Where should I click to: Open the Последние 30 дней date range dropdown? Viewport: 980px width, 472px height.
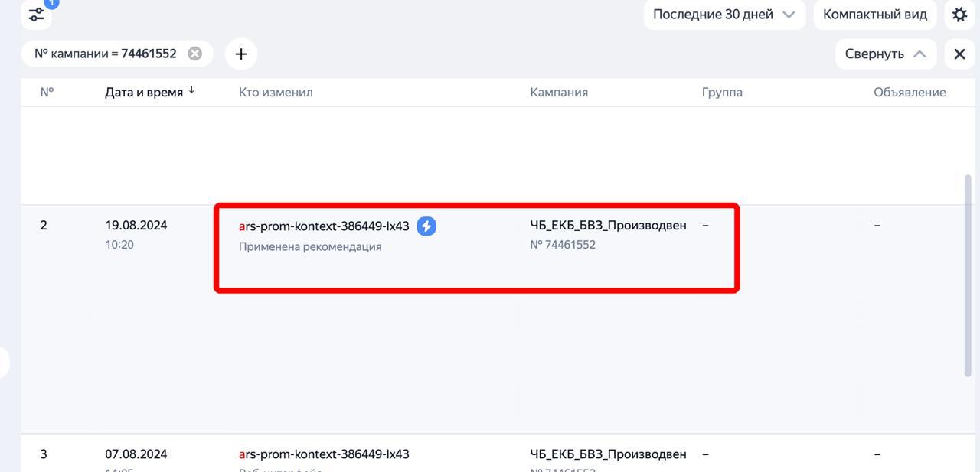click(723, 14)
